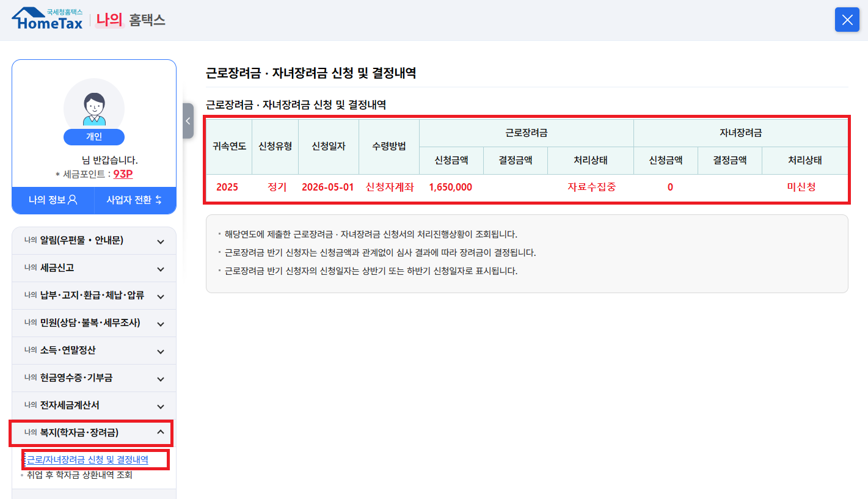Image resolution: width=868 pixels, height=499 pixels.
Task: Click the HomeTax logo
Action: tap(46, 18)
